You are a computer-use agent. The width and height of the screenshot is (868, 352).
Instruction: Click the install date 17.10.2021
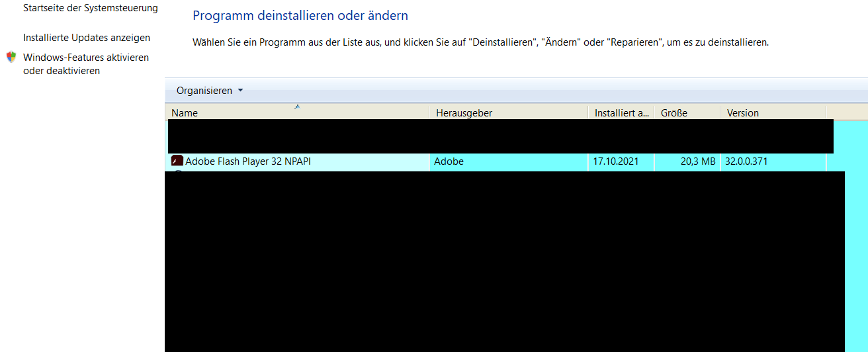tap(616, 161)
